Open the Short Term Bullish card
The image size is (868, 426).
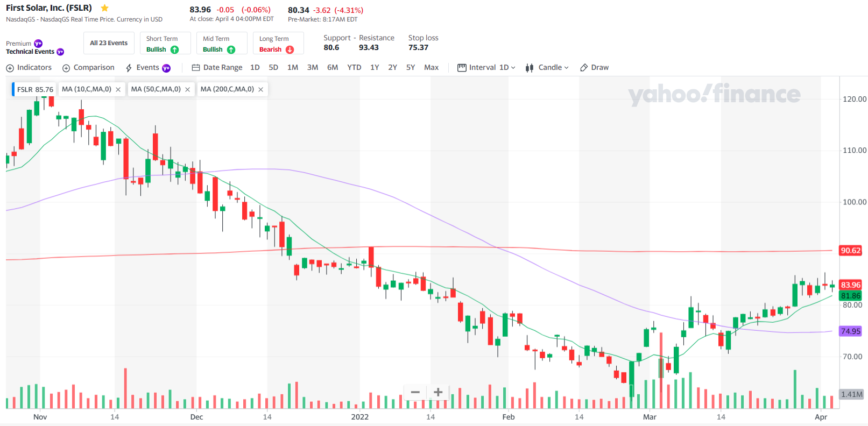165,43
